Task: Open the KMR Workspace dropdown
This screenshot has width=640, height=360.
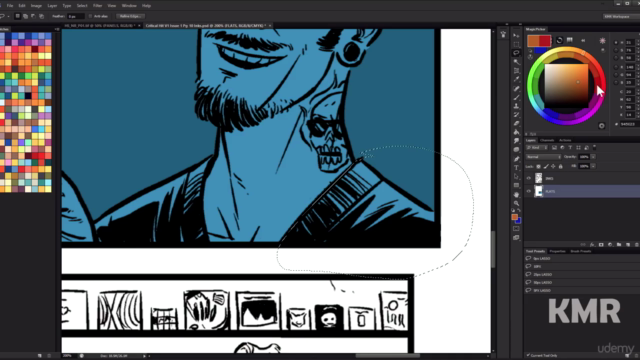Action: pyautogui.click(x=621, y=16)
